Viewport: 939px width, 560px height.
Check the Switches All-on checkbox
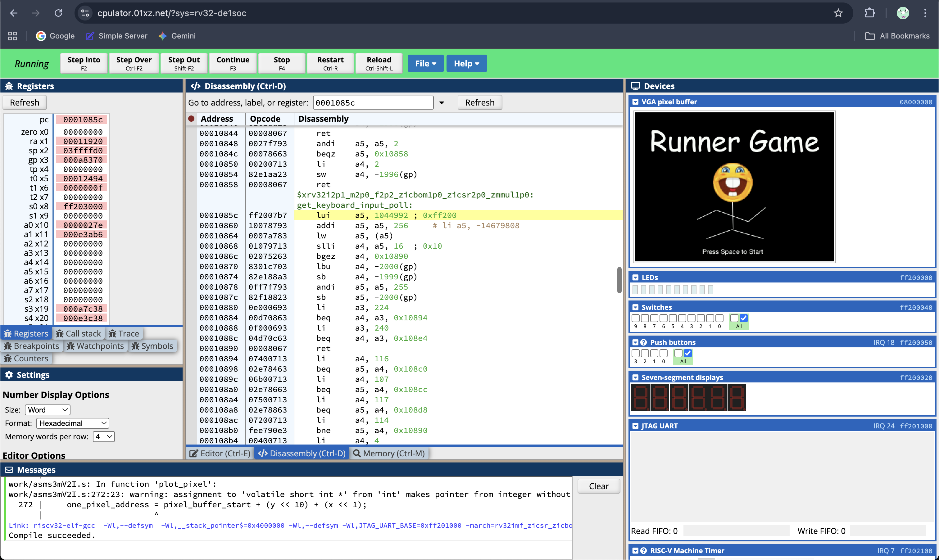pos(743,318)
